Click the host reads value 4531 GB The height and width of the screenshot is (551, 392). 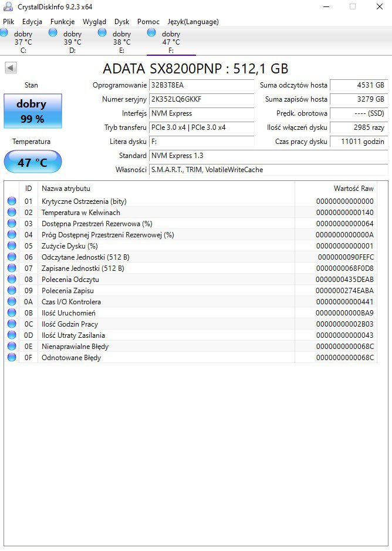[x=359, y=85]
